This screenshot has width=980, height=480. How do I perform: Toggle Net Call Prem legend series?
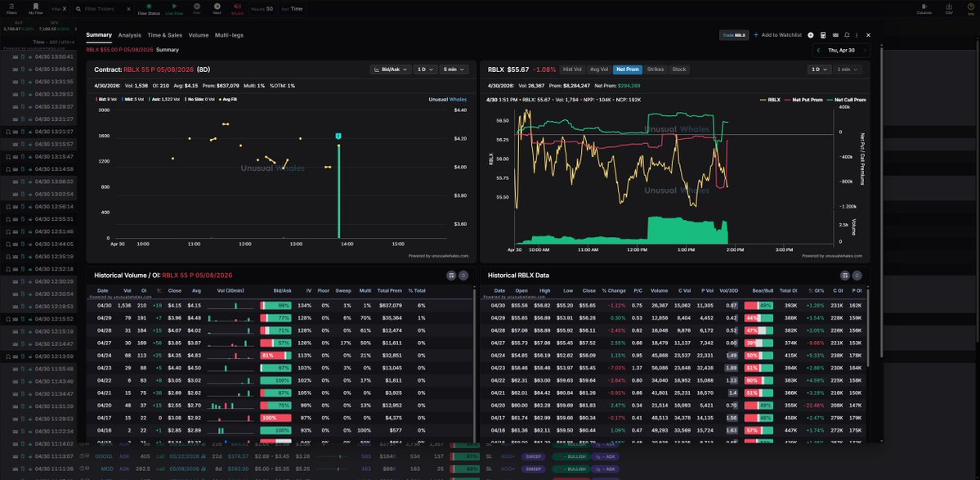point(846,100)
